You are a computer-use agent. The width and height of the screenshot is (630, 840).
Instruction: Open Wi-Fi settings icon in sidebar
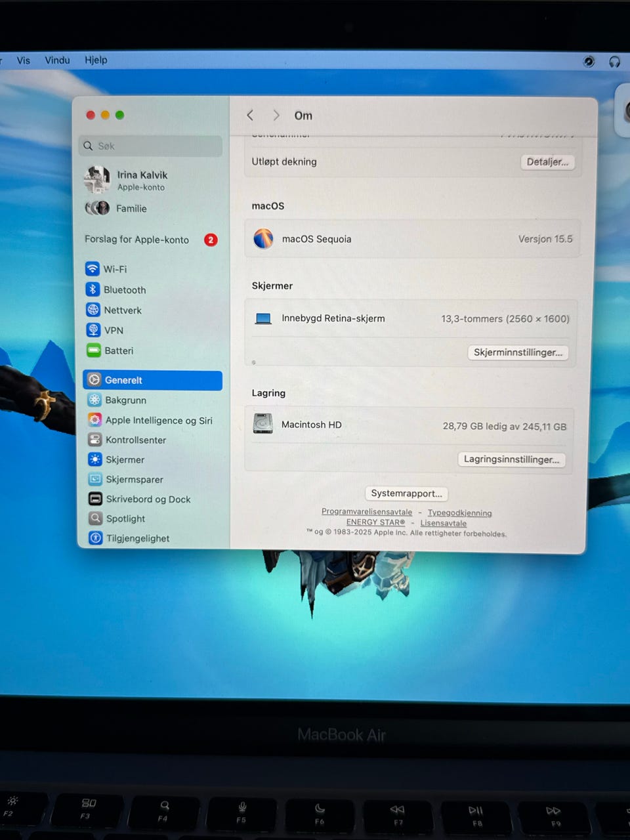[93, 268]
